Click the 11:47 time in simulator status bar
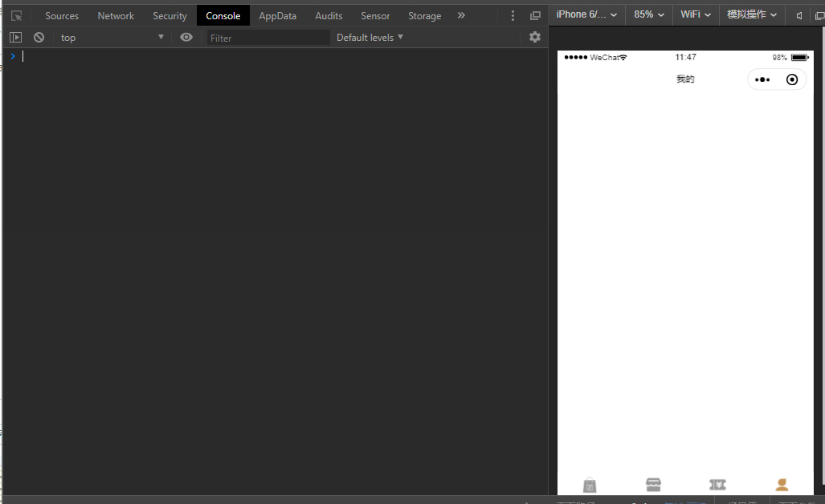 coord(685,57)
